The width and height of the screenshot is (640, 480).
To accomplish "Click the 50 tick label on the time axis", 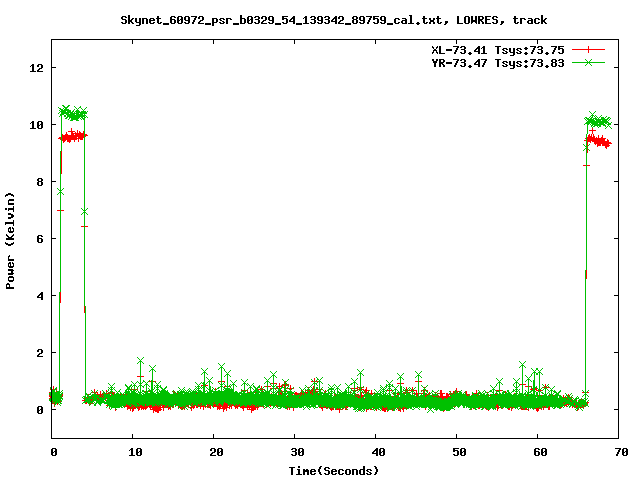I will [456, 452].
